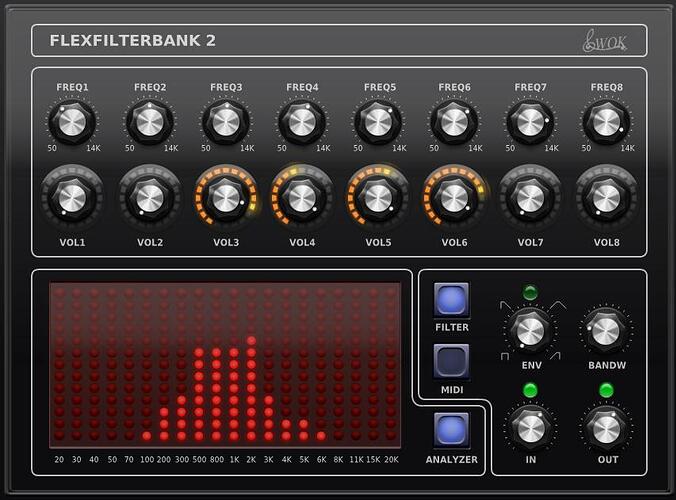The image size is (676, 500).
Task: Select the FREQ5 knob
Action: [378, 122]
